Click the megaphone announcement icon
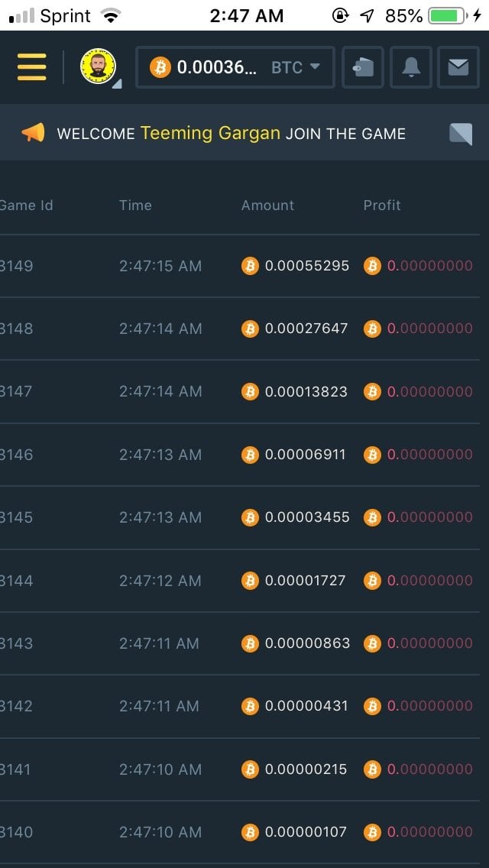This screenshot has width=489, height=868. pyautogui.click(x=33, y=133)
